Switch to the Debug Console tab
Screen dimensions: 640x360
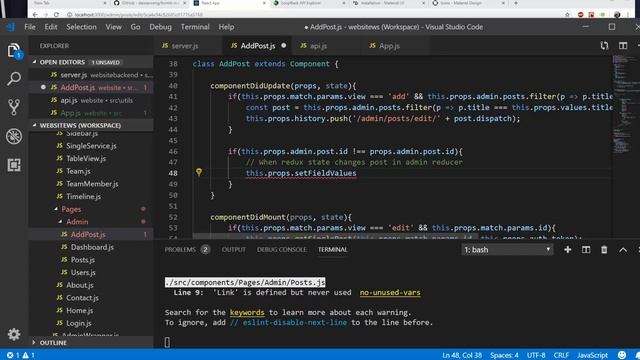pyautogui.click(x=282, y=249)
